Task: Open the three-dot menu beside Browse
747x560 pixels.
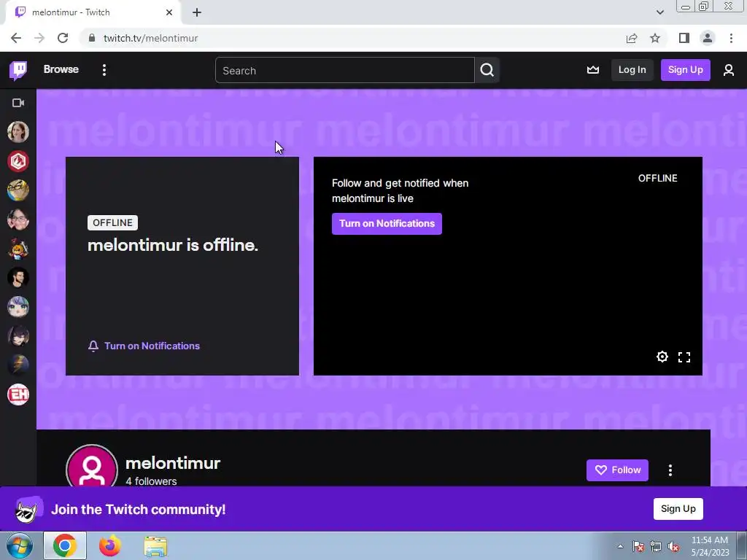Action: pyautogui.click(x=104, y=70)
